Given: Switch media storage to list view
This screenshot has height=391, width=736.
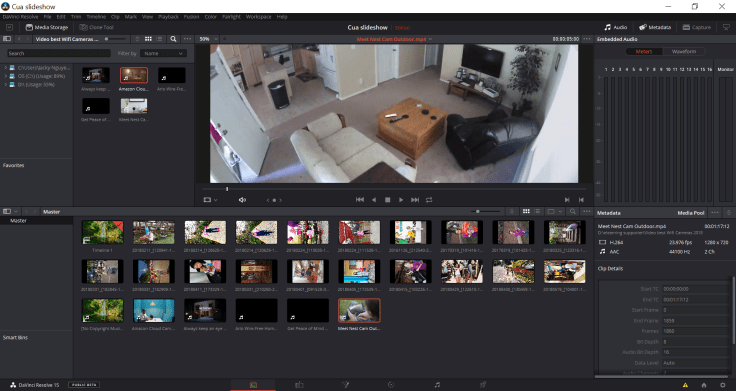Looking at the screenshot, I should pyautogui.click(x=160, y=39).
